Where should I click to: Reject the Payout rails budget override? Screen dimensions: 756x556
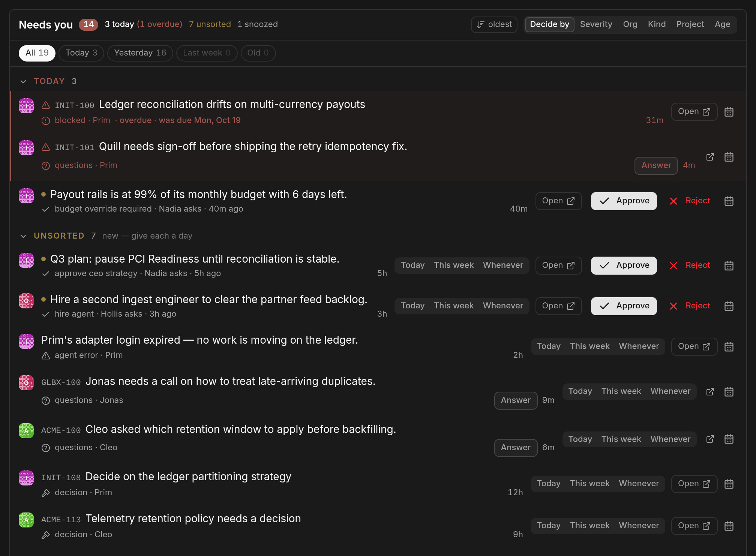690,201
